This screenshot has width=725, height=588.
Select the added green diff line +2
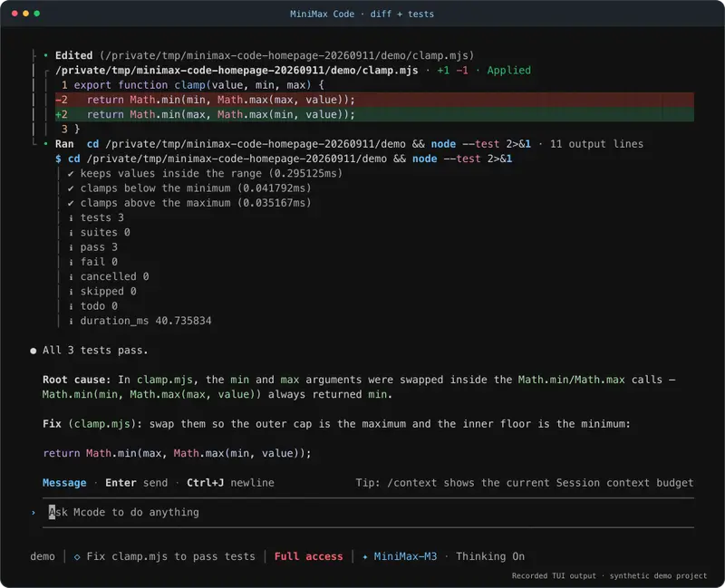coord(374,115)
